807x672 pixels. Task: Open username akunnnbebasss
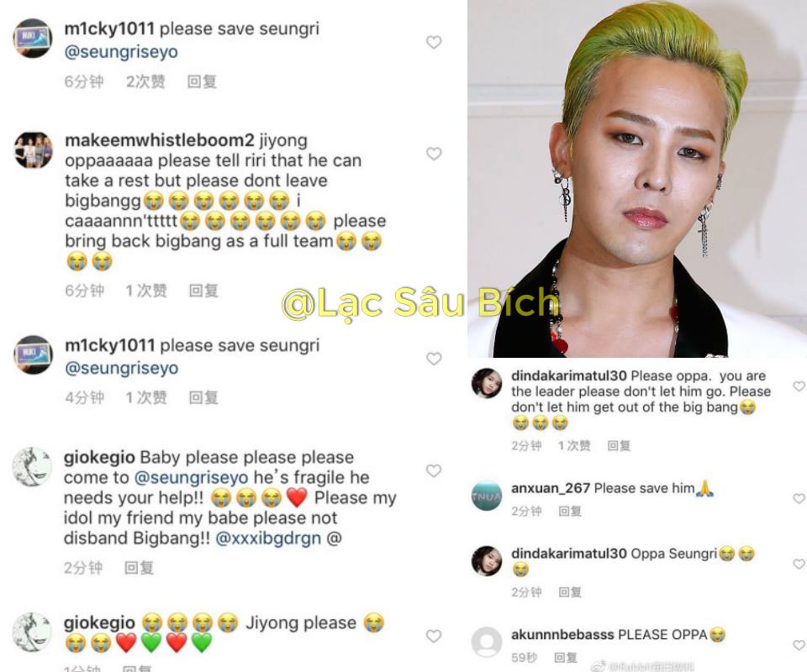562,635
